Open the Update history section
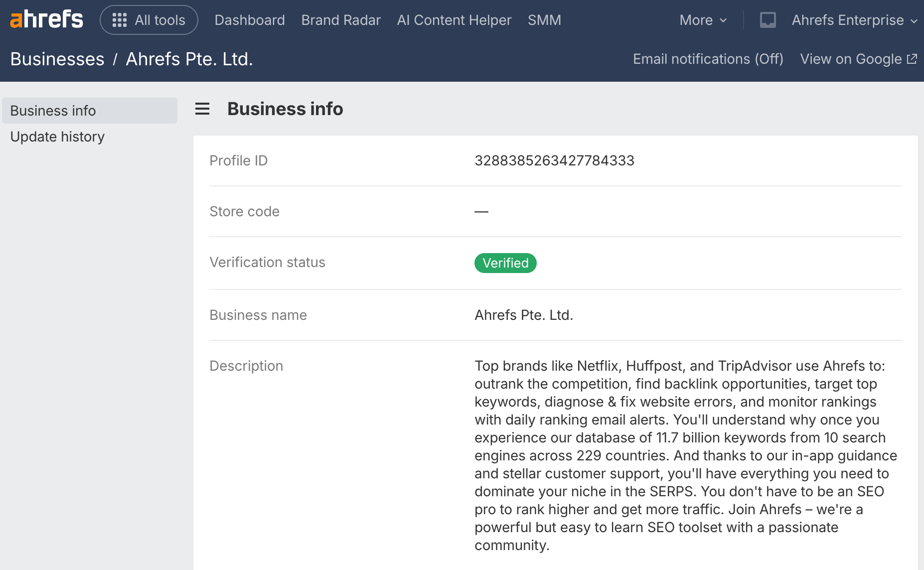 tap(57, 137)
